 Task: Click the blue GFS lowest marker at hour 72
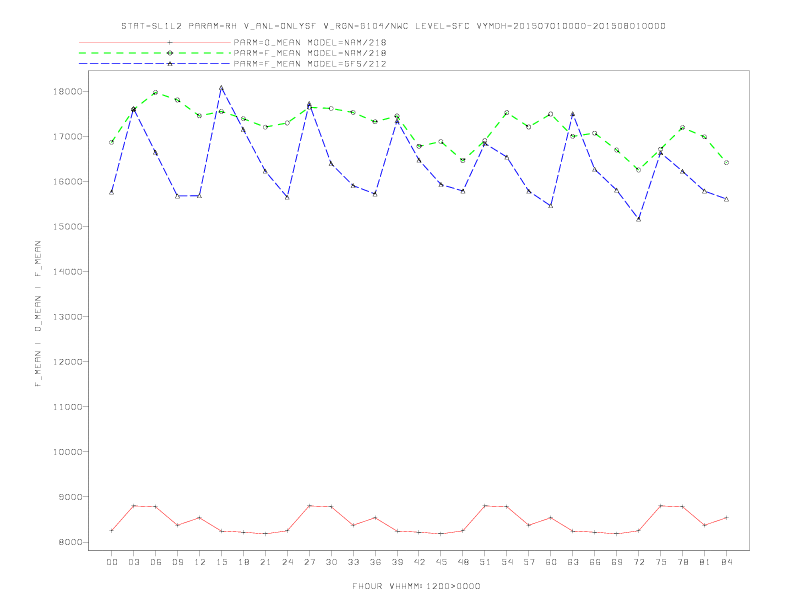tap(639, 219)
